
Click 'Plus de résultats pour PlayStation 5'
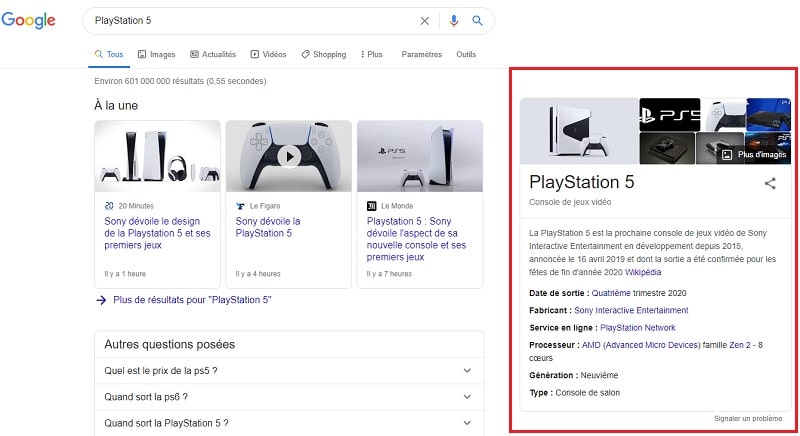(192, 300)
